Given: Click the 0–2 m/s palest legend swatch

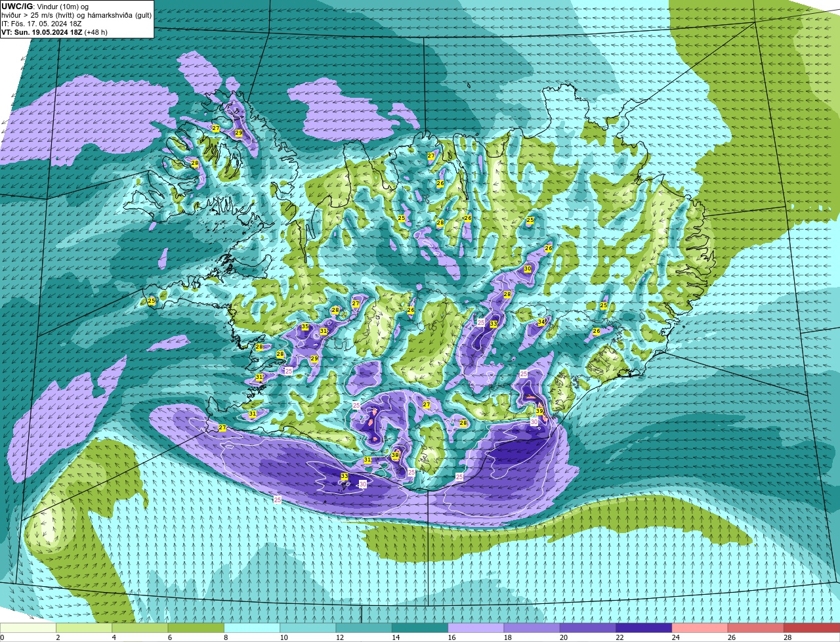Looking at the screenshot, I should (28, 628).
